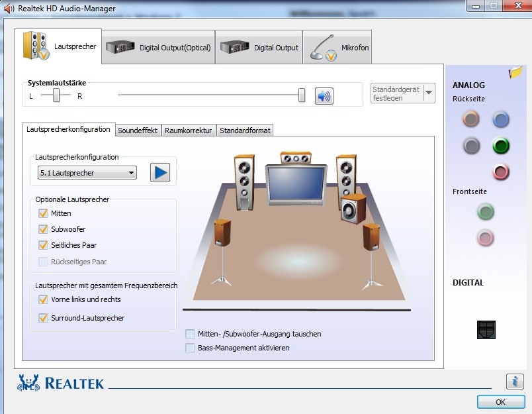Uncheck the Subwoofer checkbox
The width and height of the screenshot is (532, 414).
(43, 229)
